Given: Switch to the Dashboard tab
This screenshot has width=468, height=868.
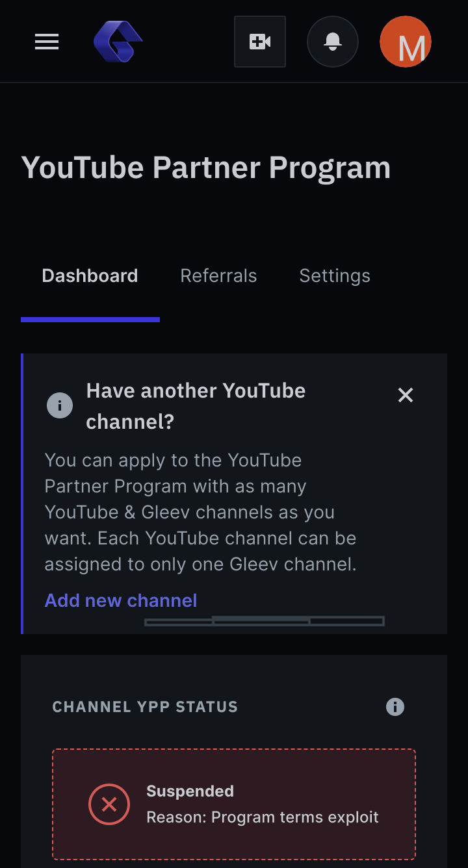Looking at the screenshot, I should tap(90, 275).
